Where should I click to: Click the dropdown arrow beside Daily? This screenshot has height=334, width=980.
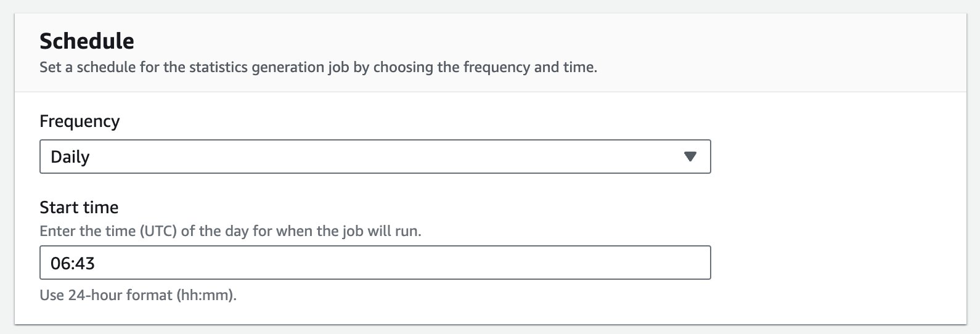pyautogui.click(x=690, y=157)
